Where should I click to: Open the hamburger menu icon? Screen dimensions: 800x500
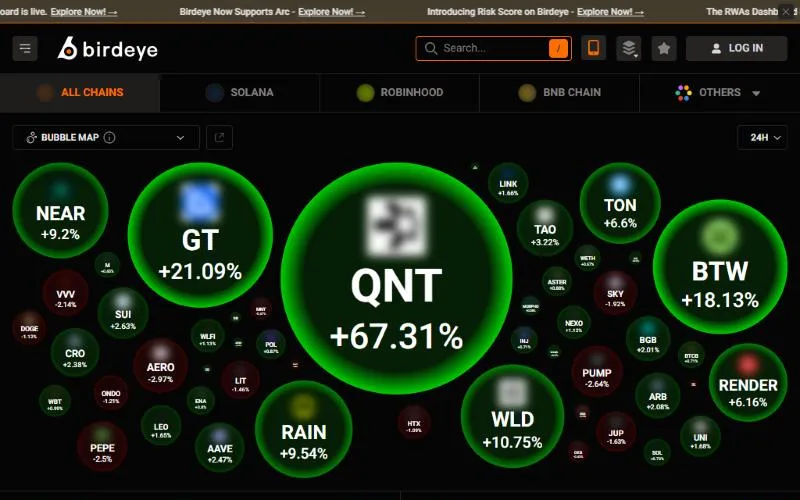[25, 48]
